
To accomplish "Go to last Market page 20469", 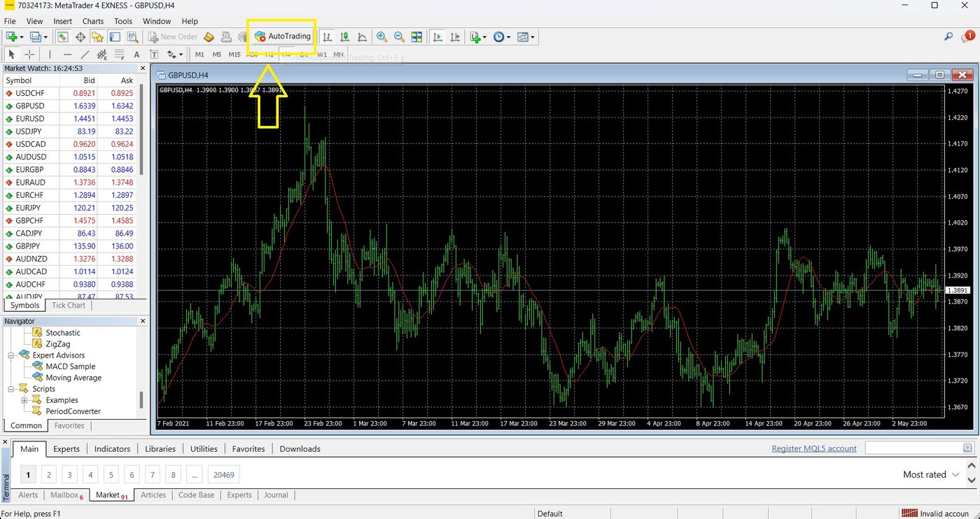I will [x=223, y=475].
